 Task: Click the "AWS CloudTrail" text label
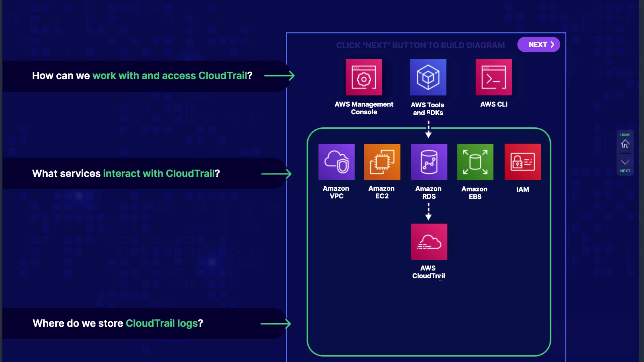[428, 272]
